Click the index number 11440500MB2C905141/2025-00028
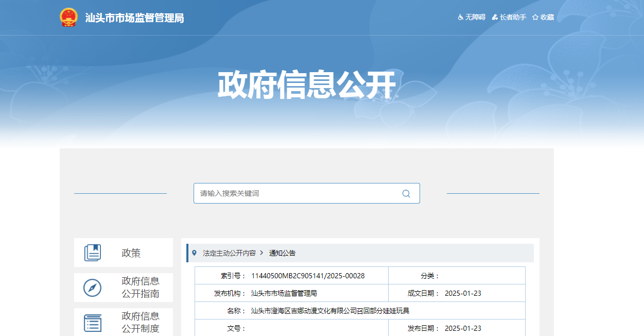644x336 pixels. point(308,275)
